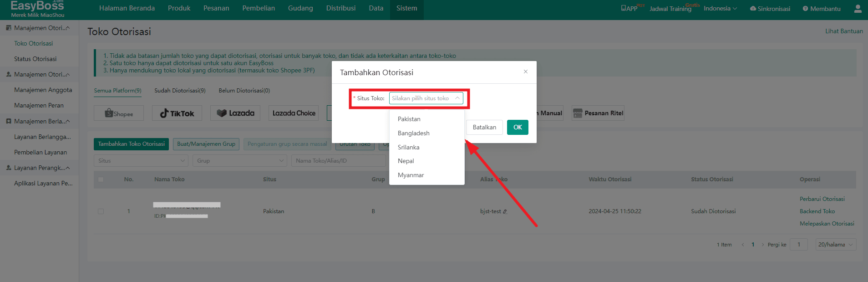
Task: Switch to Sudah Diotorisasi(9) tab
Action: pos(180,91)
